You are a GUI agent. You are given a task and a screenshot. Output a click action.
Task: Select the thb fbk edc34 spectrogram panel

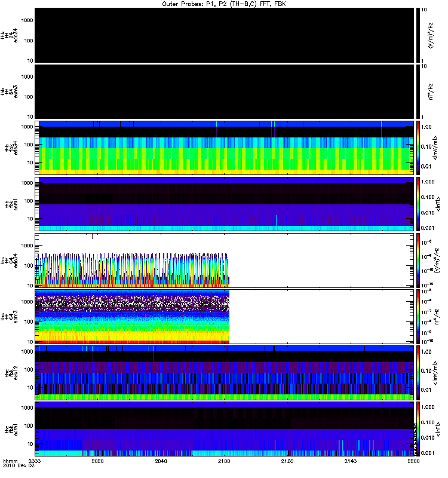[x=225, y=148]
